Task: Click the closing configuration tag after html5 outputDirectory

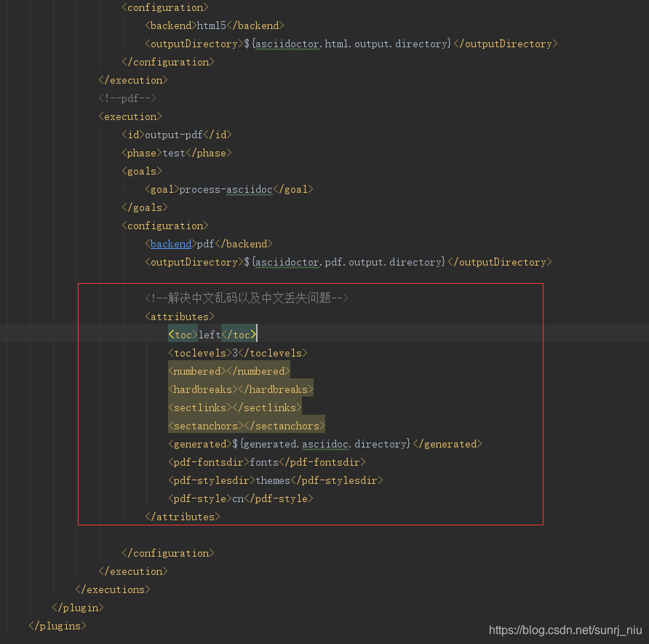Action: [x=168, y=62]
